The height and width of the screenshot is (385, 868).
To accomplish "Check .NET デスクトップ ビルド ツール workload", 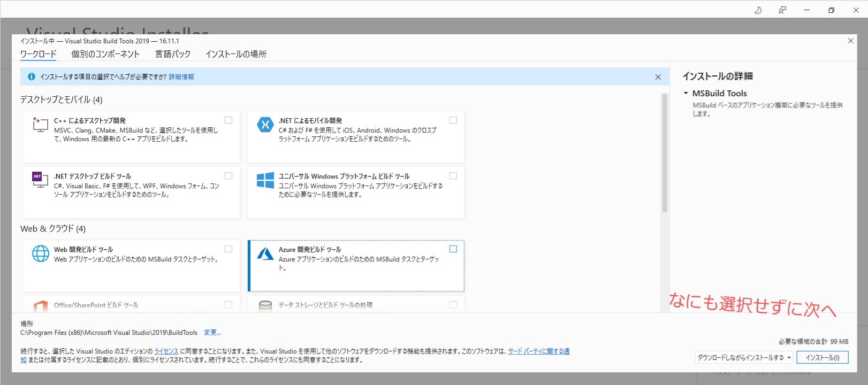I will pyautogui.click(x=229, y=176).
